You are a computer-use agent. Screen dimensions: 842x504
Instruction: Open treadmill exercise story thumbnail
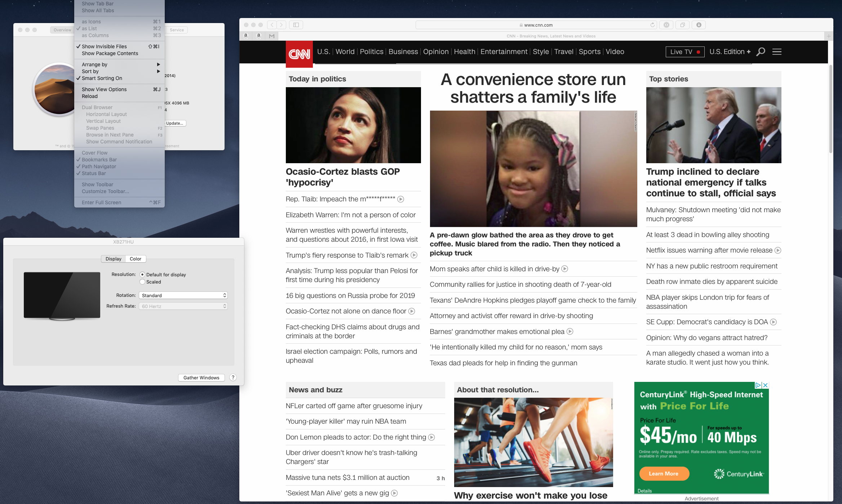point(533,442)
